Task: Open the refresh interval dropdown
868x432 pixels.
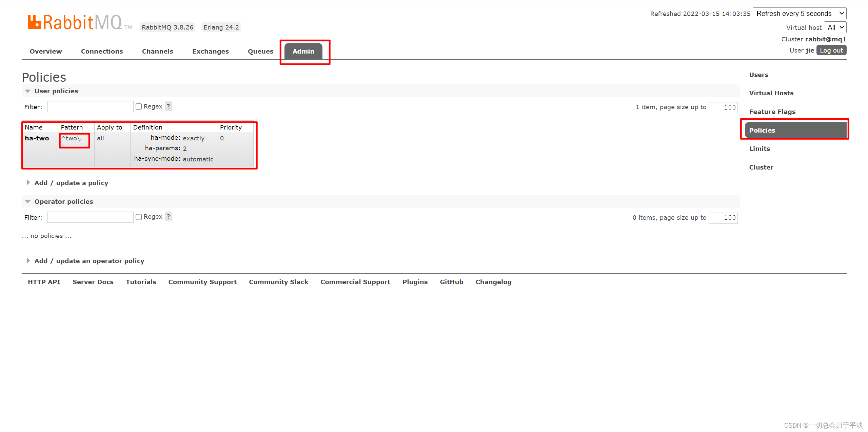Action: point(799,14)
